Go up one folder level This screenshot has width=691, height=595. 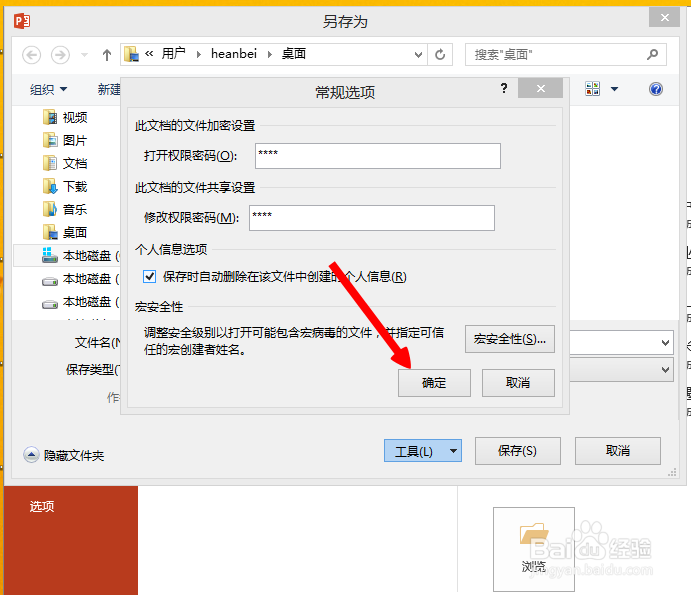pos(107,55)
